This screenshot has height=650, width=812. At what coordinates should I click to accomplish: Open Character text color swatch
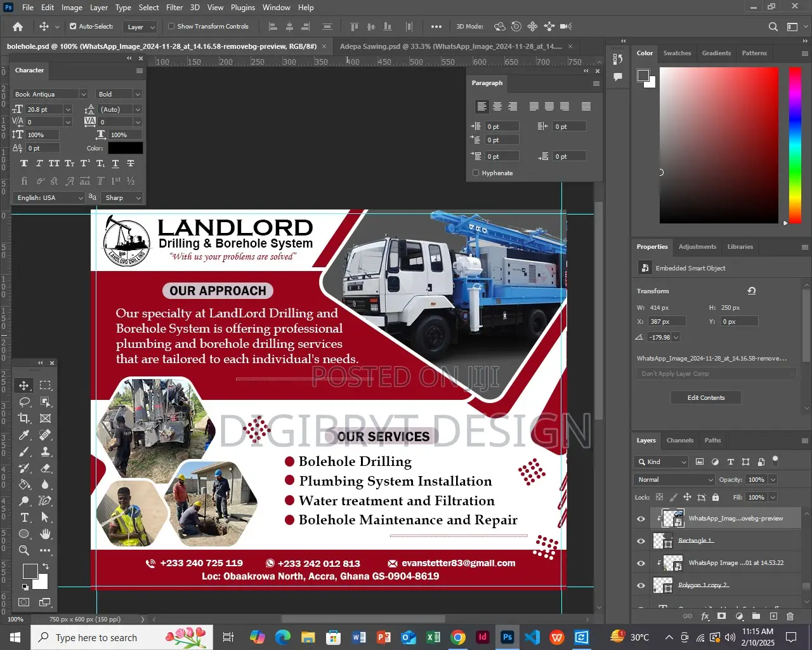[125, 148]
